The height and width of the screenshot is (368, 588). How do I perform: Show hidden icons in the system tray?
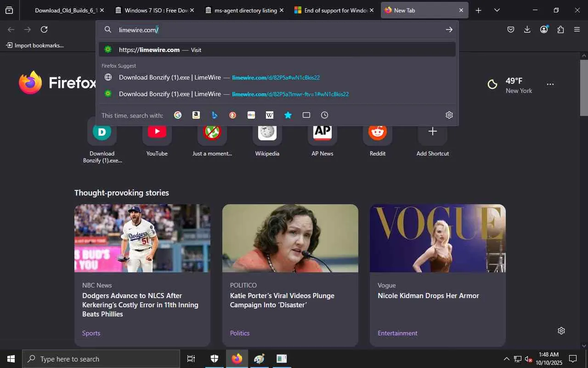tap(506, 359)
